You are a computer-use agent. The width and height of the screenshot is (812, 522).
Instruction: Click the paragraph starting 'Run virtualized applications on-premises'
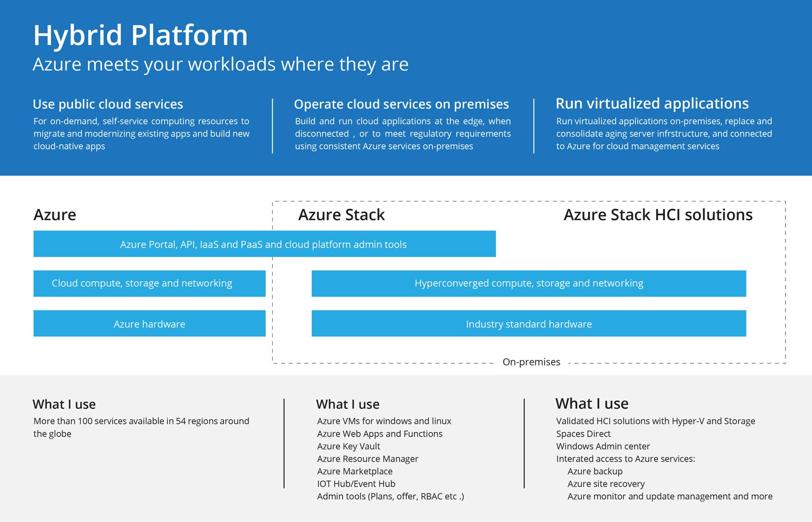pyautogui.click(x=664, y=134)
